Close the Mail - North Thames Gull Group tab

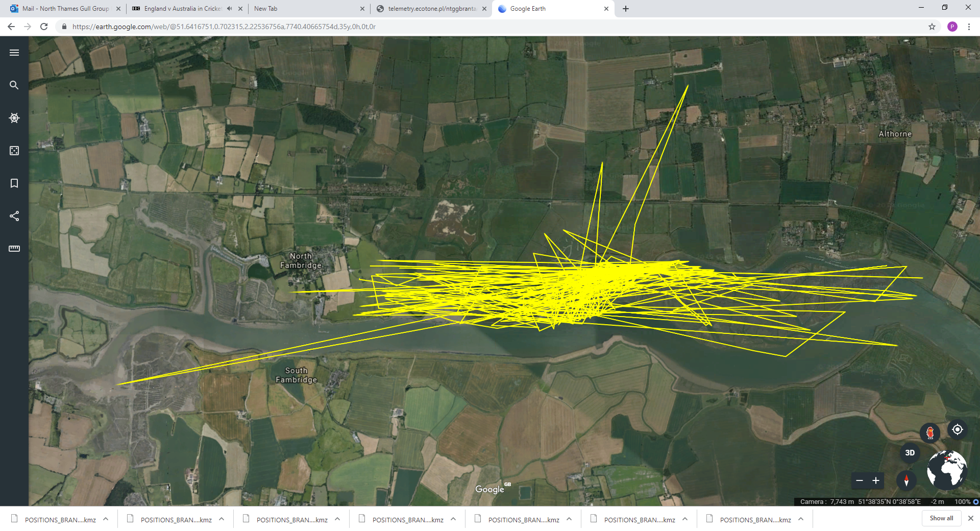(118, 9)
